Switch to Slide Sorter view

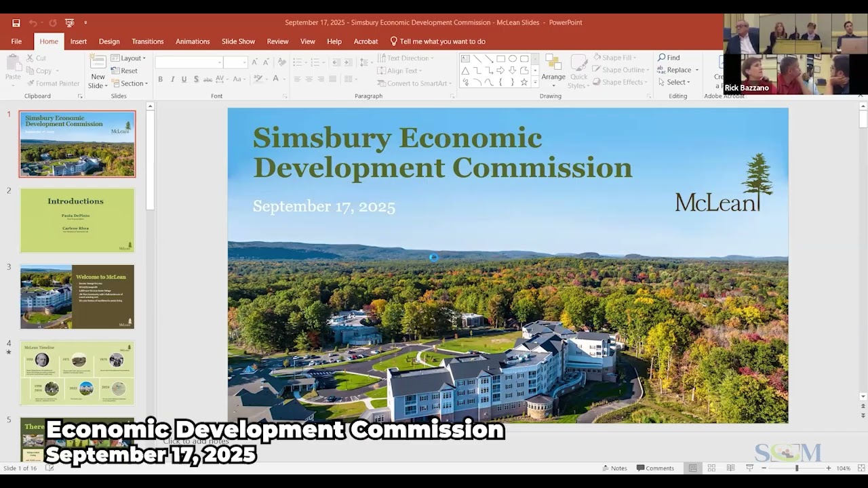click(711, 468)
